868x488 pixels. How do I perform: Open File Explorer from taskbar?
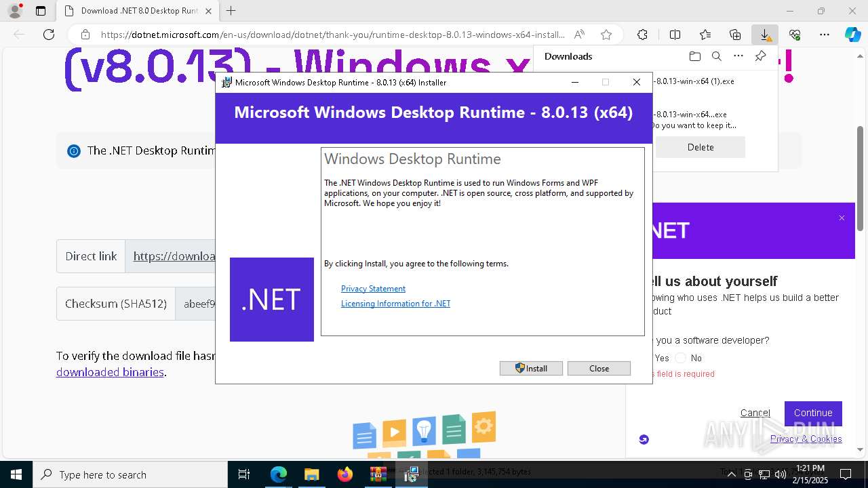point(311,474)
